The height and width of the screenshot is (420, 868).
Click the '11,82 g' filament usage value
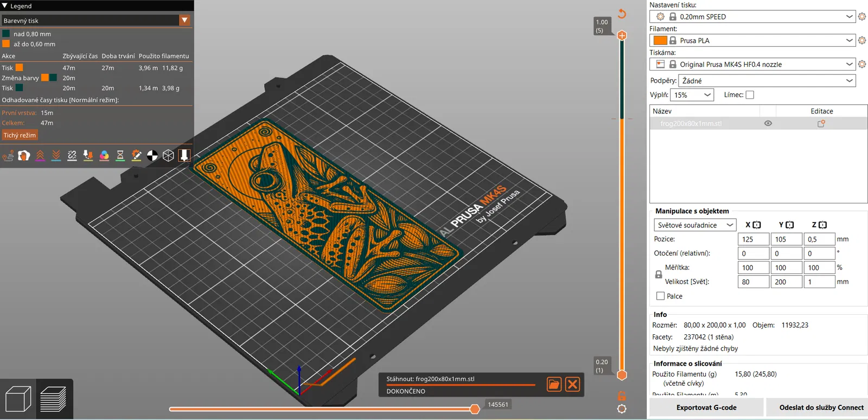(173, 68)
